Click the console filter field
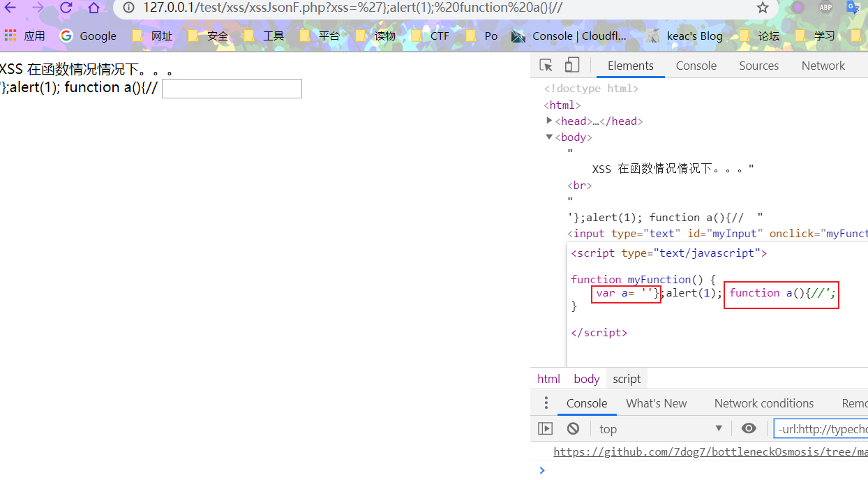868x480 pixels. pos(821,428)
